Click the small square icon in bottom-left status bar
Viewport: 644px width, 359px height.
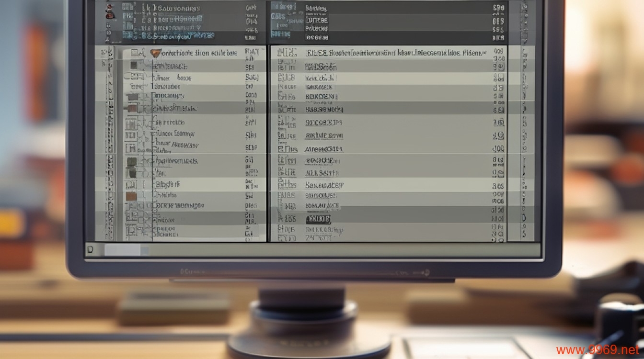[90, 249]
